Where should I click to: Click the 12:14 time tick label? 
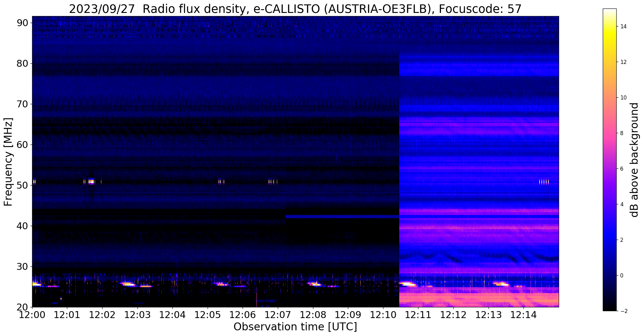(x=524, y=314)
